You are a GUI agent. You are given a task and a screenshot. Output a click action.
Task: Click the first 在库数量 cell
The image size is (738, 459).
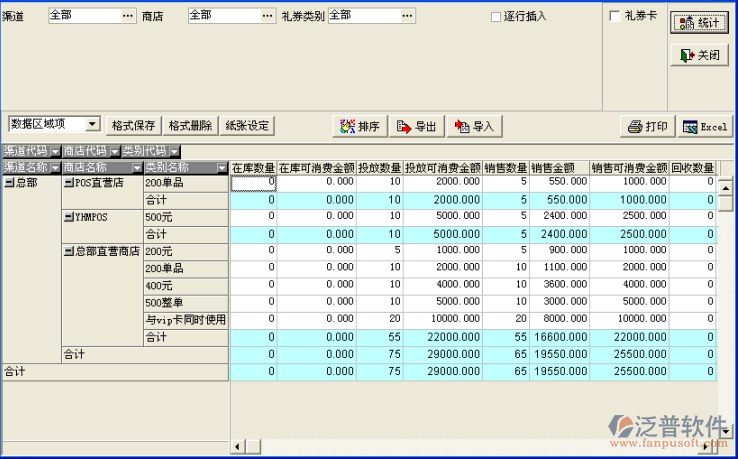click(x=253, y=183)
